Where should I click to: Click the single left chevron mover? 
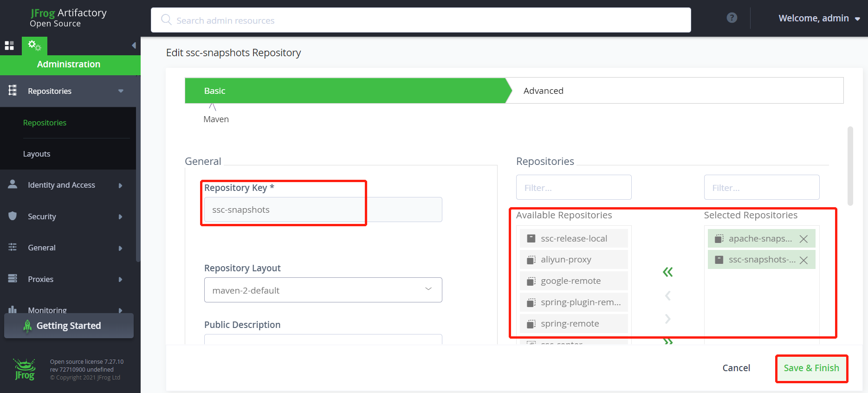point(667,295)
